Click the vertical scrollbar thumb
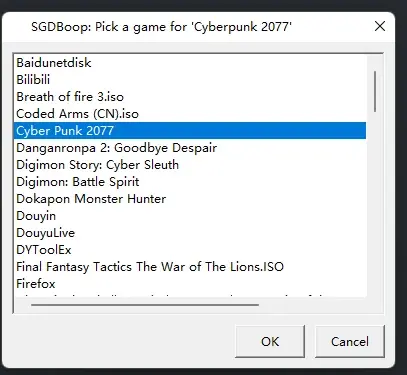 click(x=375, y=91)
